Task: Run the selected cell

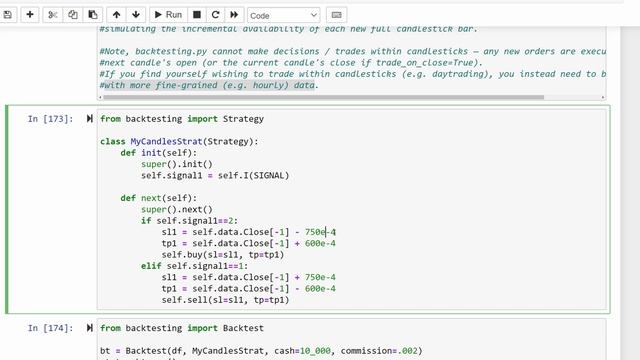Action: click(168, 15)
